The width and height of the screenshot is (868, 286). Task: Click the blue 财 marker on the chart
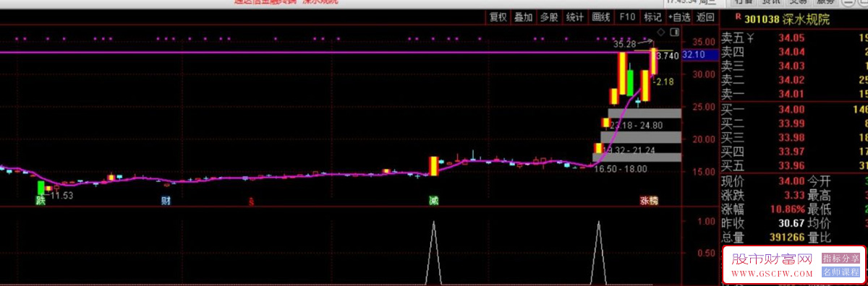coord(166,200)
